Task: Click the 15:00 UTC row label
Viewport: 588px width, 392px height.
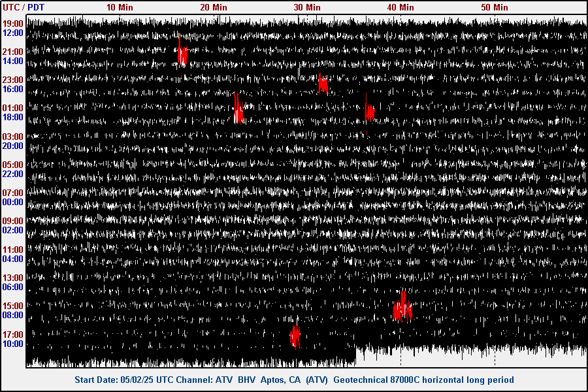Action: [13, 306]
